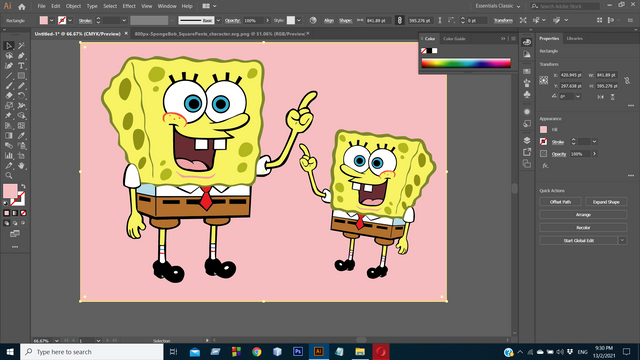Select the Scale tool
This screenshot has width=640, height=360.
point(9,106)
